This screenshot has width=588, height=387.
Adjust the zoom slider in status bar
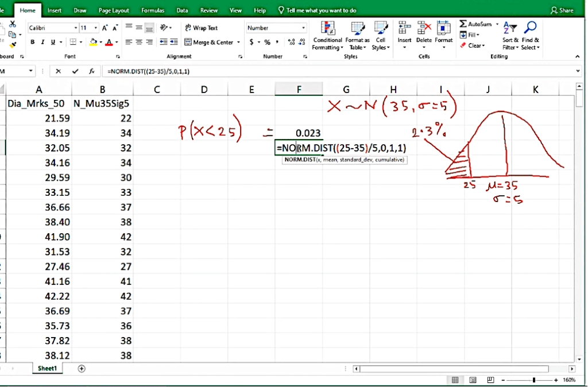[534, 380]
